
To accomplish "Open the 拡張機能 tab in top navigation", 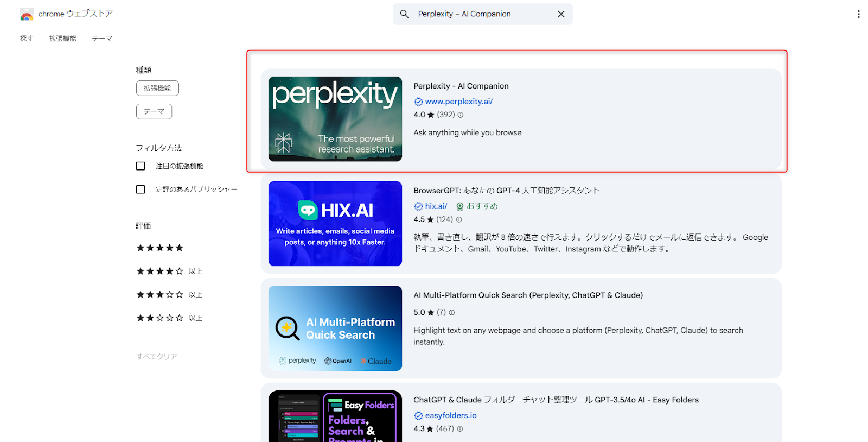I will [x=62, y=39].
